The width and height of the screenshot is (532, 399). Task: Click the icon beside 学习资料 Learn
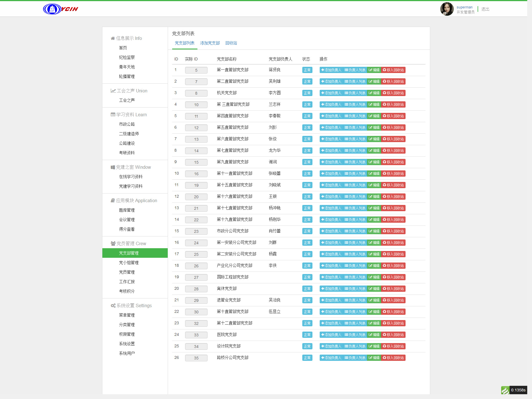coord(113,115)
